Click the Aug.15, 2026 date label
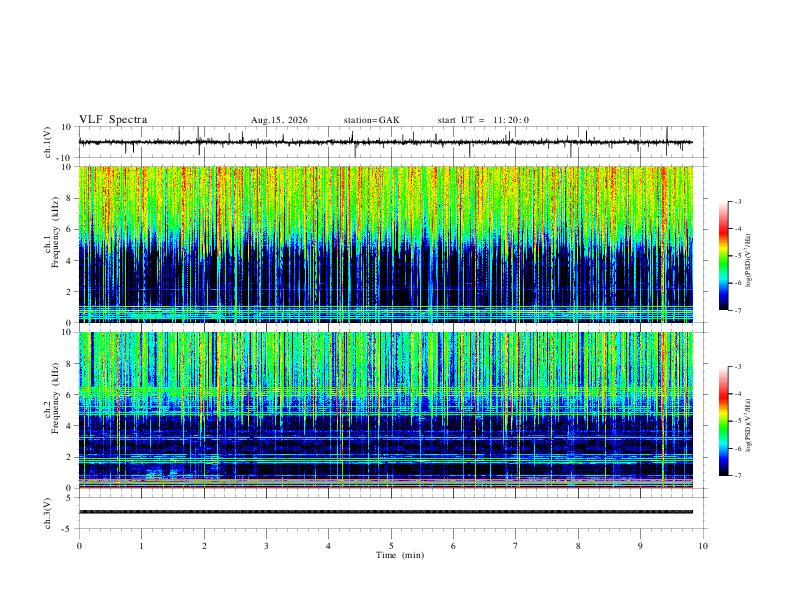792x612 pixels. point(279,120)
